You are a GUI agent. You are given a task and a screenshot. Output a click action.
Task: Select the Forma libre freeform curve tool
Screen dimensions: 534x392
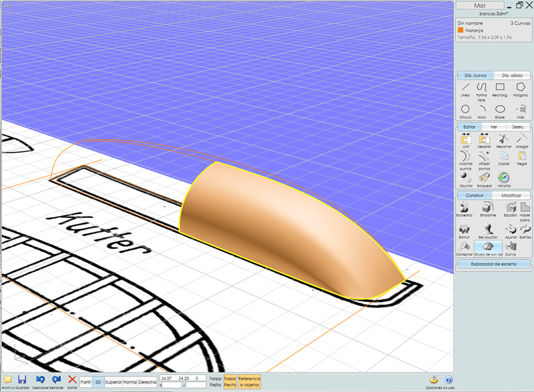tap(481, 91)
